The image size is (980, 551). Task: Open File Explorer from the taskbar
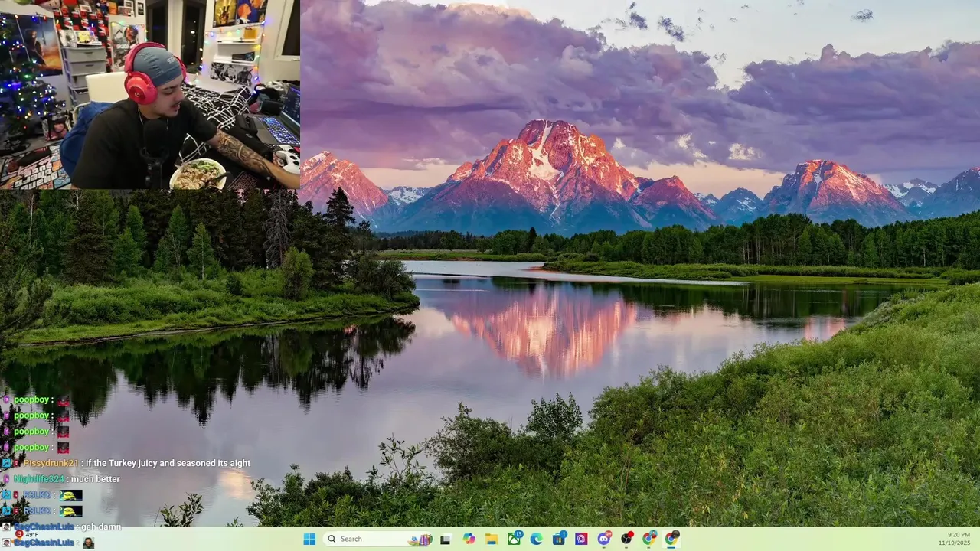pyautogui.click(x=492, y=539)
